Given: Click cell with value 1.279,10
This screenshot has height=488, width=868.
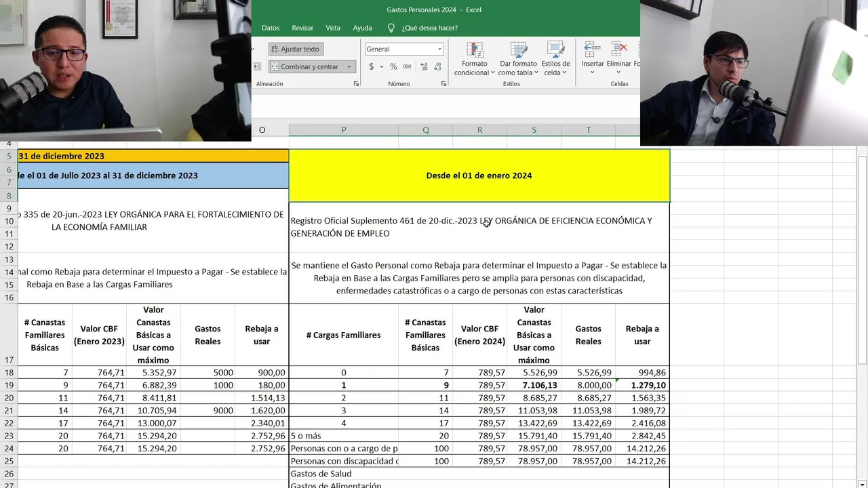Looking at the screenshot, I should pyautogui.click(x=642, y=385).
